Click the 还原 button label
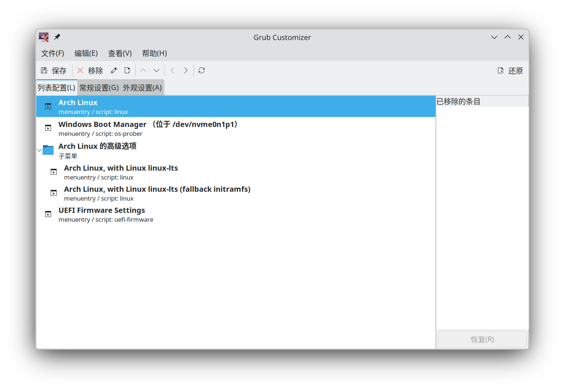The height and width of the screenshot is (392, 565). coord(516,71)
